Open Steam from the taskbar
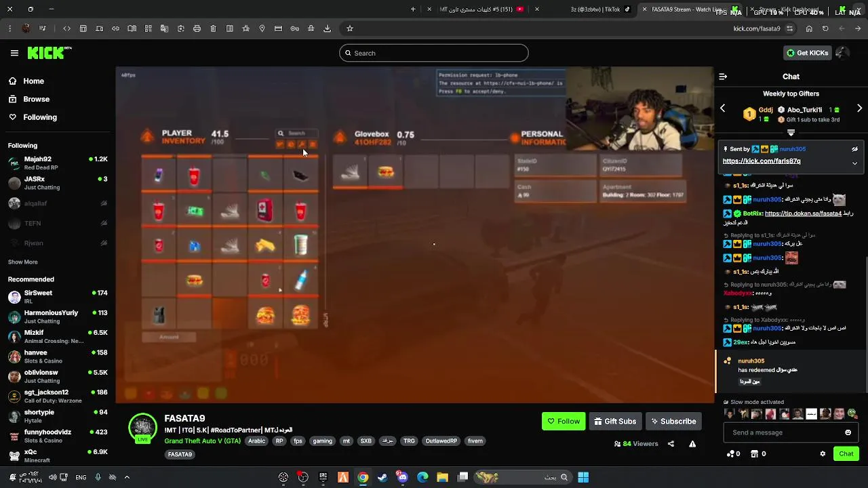This screenshot has width=868, height=488. tap(382, 477)
